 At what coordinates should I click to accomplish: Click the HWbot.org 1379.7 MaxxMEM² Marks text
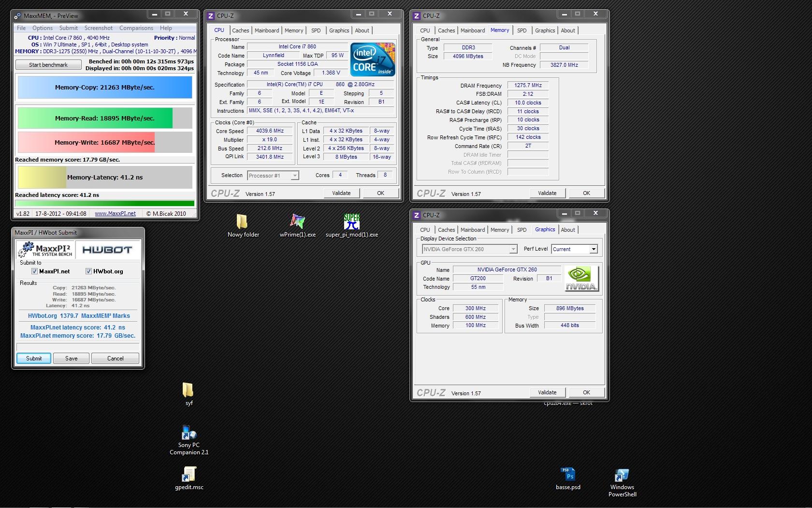click(x=79, y=316)
